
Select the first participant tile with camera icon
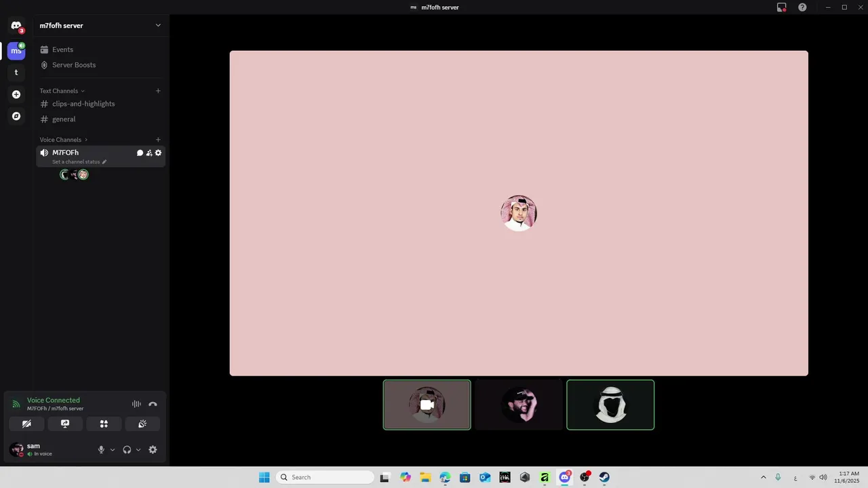(x=427, y=405)
